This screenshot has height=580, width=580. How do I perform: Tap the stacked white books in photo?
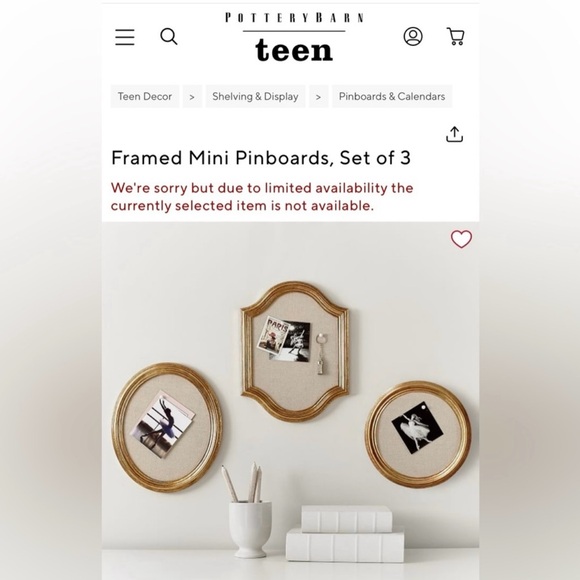coord(345,534)
